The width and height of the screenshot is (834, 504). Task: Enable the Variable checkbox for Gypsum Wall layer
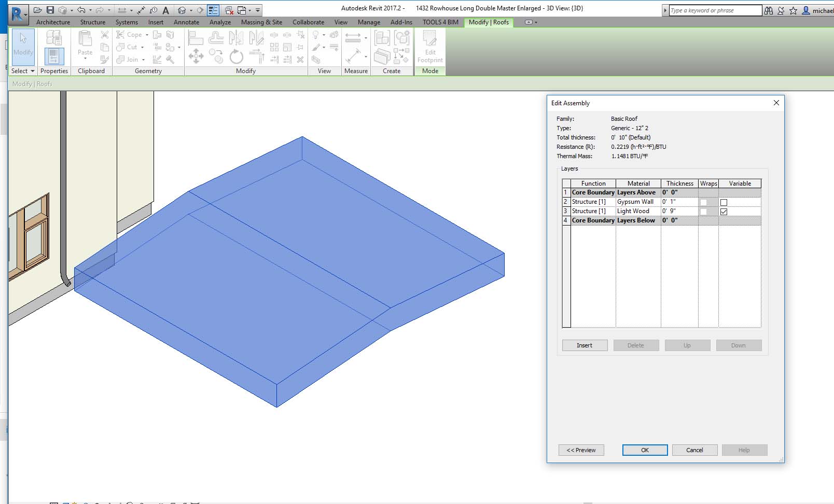[x=724, y=202]
